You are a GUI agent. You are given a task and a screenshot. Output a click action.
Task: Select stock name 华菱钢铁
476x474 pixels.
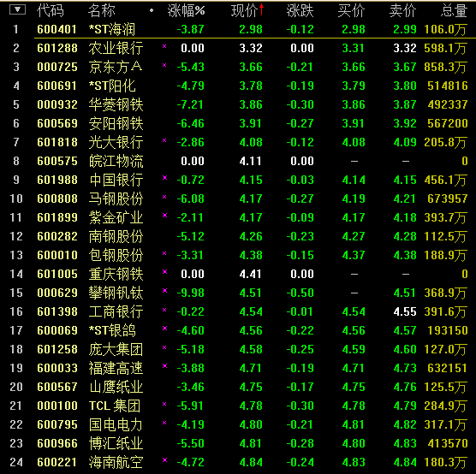coord(116,104)
